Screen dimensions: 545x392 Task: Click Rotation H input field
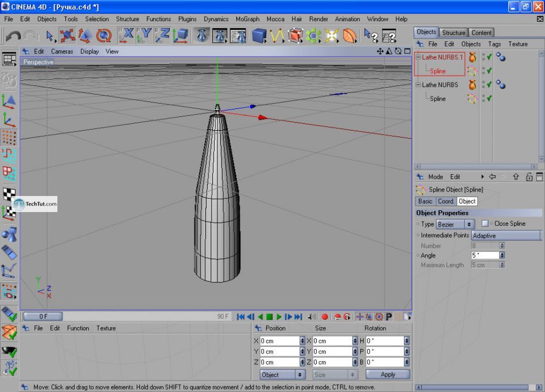coord(385,341)
